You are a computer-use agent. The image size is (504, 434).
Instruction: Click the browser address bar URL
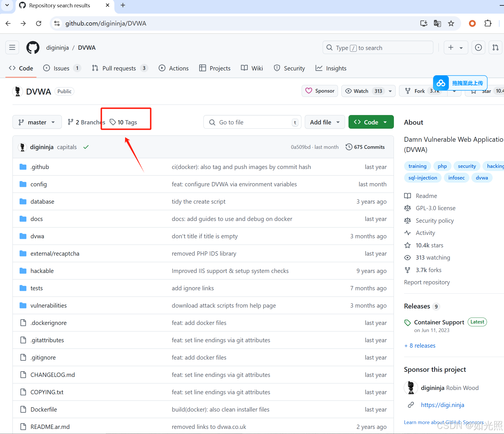click(106, 23)
